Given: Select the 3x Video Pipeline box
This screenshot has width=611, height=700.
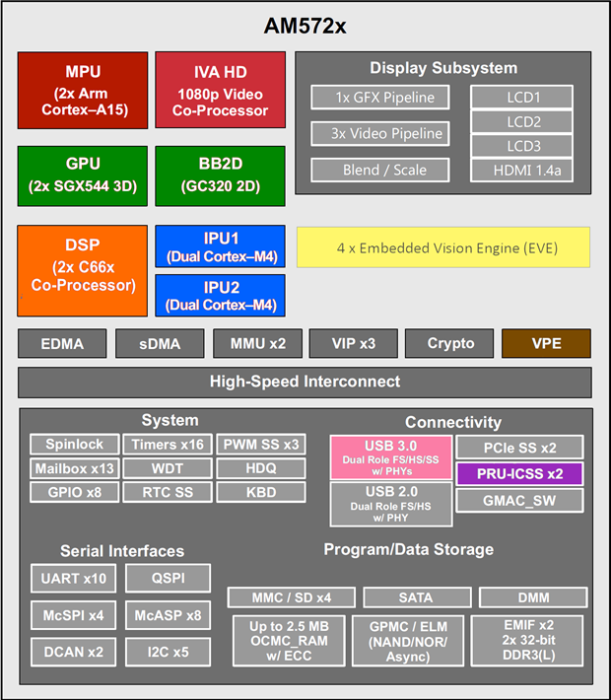Looking at the screenshot, I should pyautogui.click(x=380, y=133).
